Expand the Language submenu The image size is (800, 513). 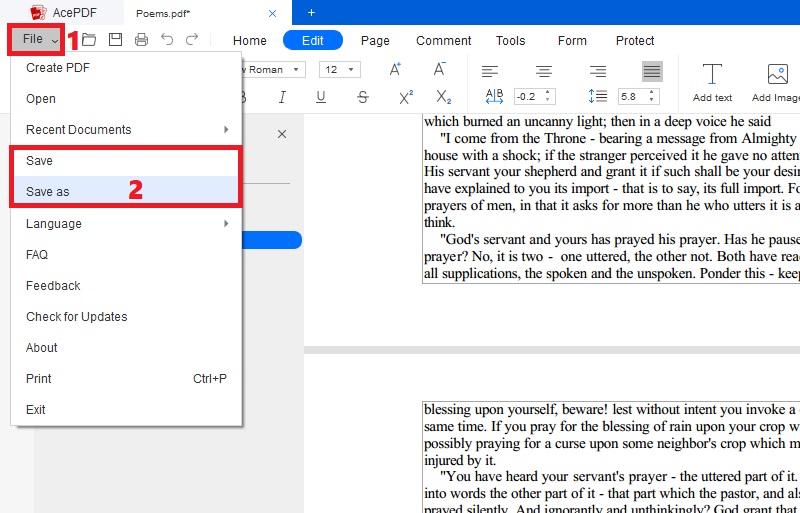coord(126,224)
